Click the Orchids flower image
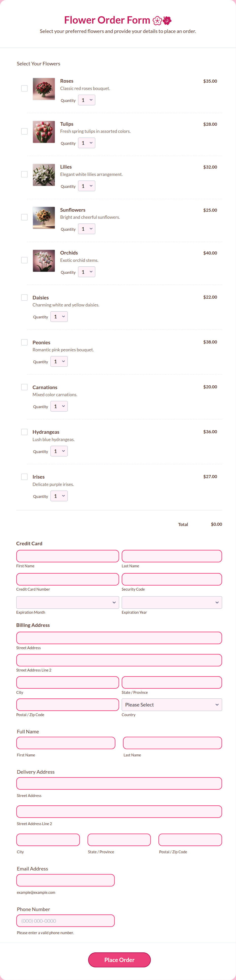 click(43, 261)
